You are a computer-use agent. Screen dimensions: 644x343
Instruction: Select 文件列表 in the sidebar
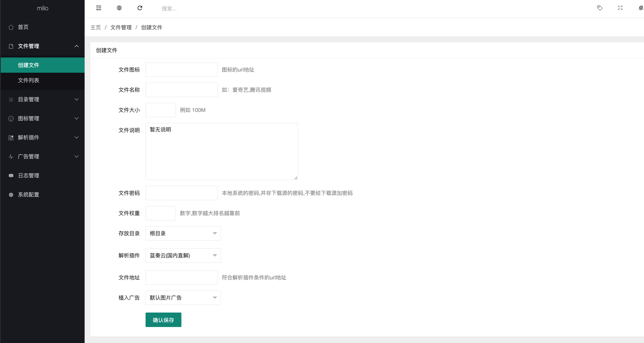pyautogui.click(x=42, y=81)
